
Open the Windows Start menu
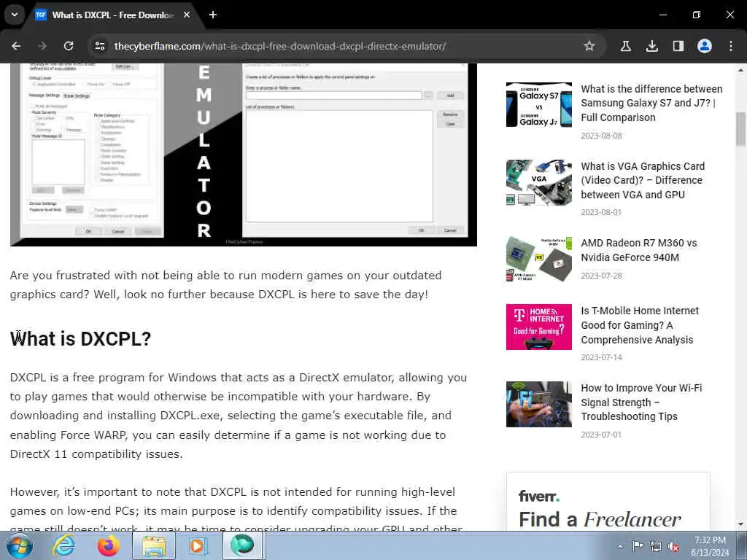(x=19, y=545)
